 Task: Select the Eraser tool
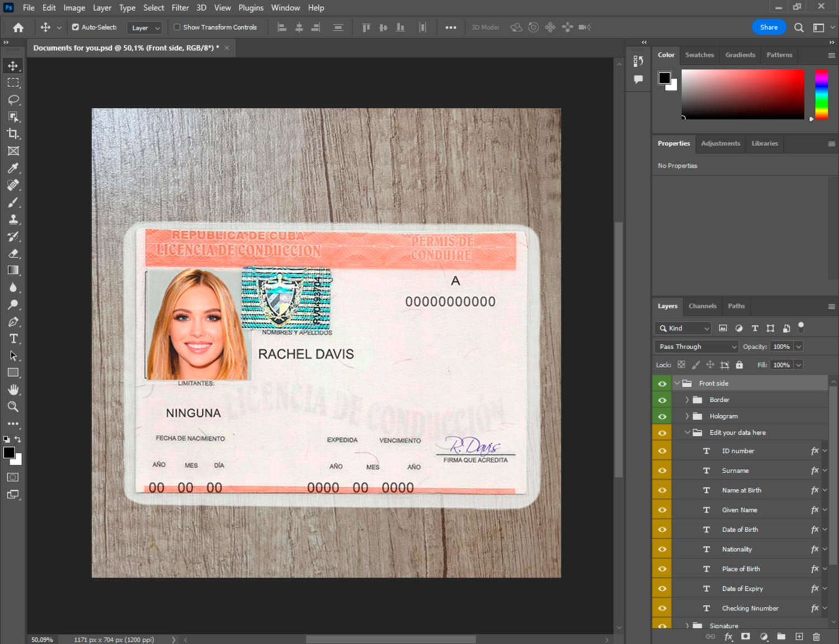13,253
